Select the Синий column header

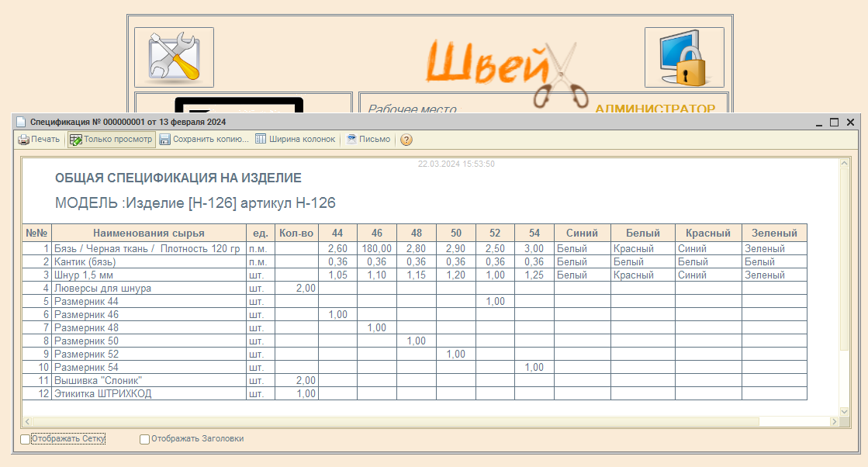point(582,233)
